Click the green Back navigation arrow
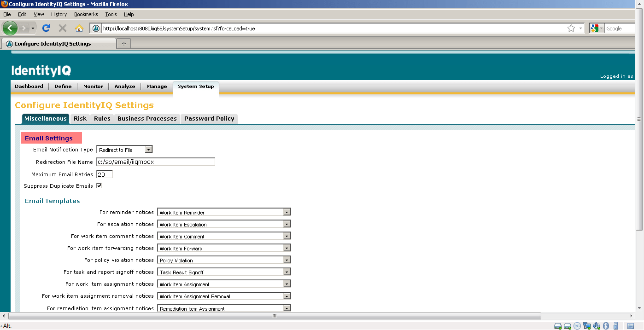This screenshot has width=644, height=330. point(10,28)
